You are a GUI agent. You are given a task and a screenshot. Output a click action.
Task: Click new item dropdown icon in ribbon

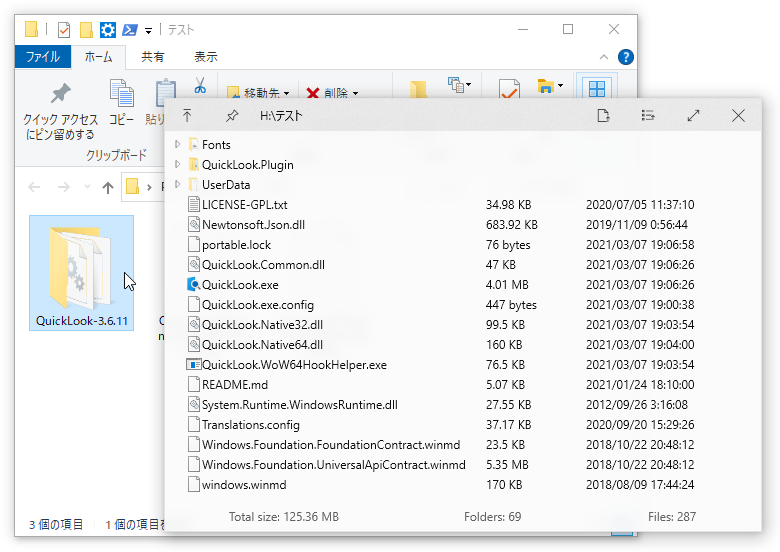point(460,85)
